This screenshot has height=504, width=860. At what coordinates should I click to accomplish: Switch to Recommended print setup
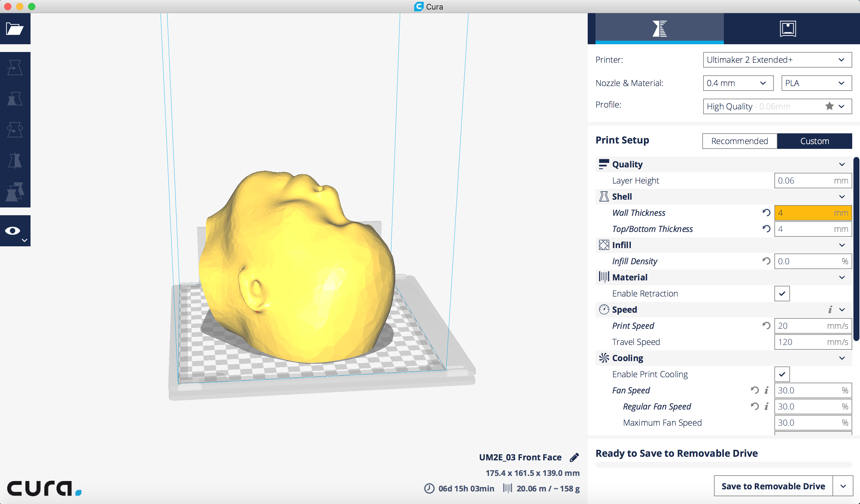739,141
